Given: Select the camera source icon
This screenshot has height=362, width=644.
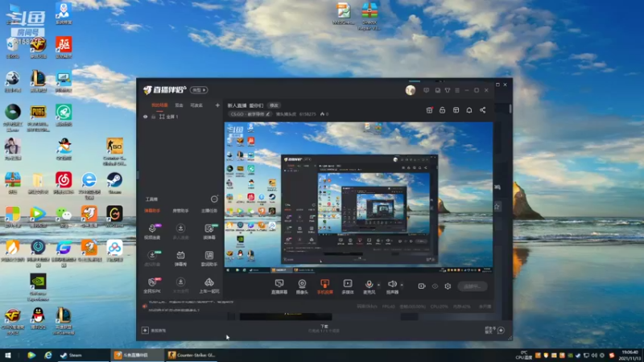Looking at the screenshot, I should (302, 286).
